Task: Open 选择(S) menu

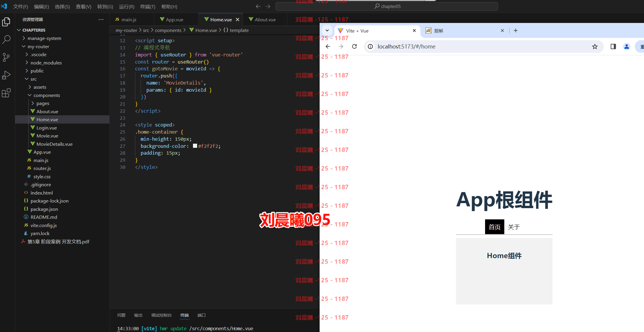Action: [62, 7]
